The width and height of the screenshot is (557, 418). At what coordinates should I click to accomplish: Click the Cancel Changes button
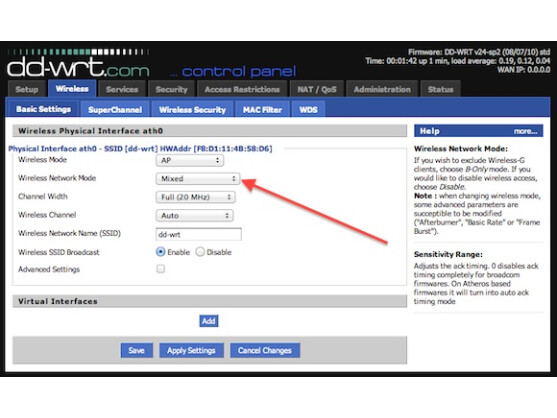click(265, 351)
